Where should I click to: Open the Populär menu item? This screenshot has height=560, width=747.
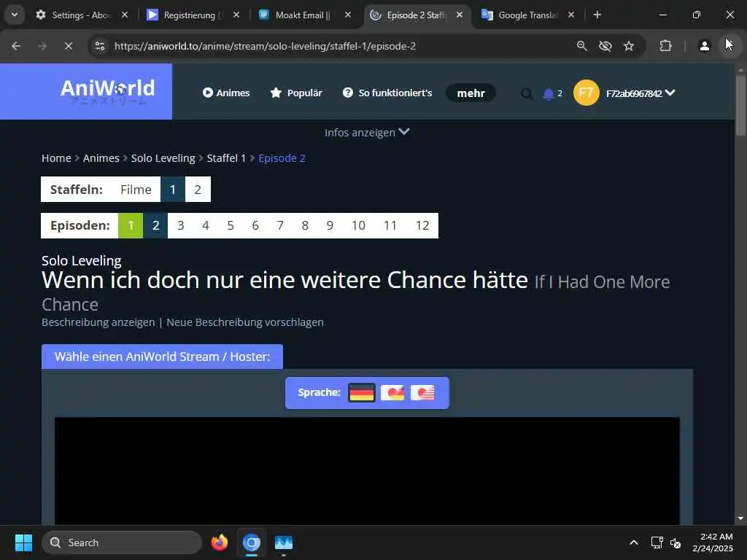[x=296, y=93]
